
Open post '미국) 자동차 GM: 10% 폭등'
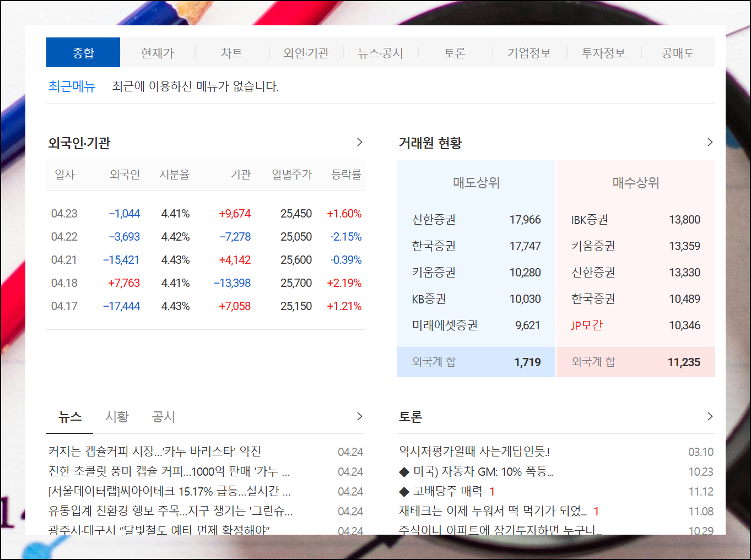[x=476, y=471]
